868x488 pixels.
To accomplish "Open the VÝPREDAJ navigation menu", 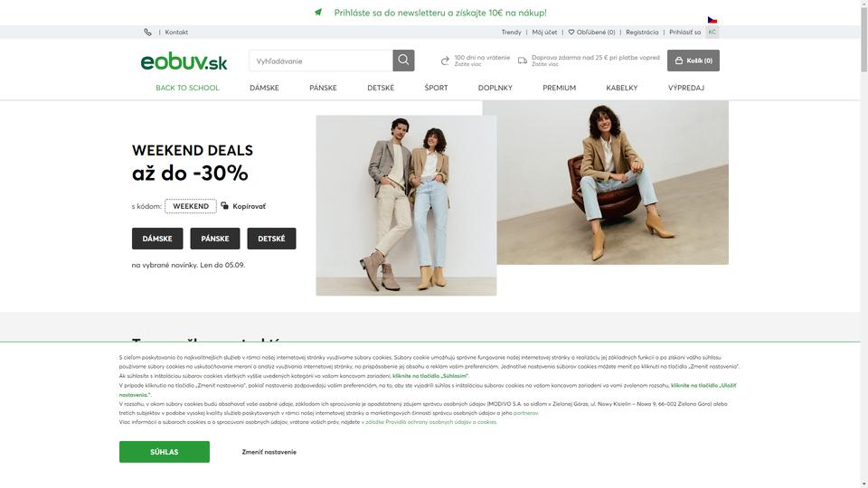I will pos(686,88).
